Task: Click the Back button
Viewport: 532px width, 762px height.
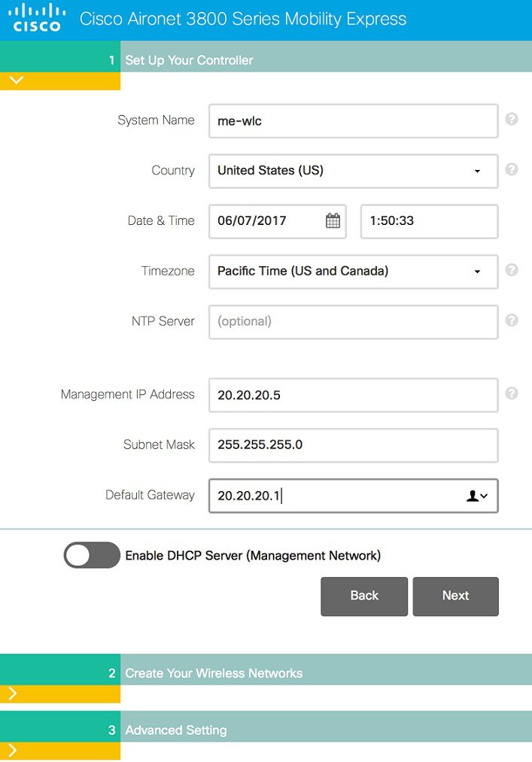Action: point(364,597)
